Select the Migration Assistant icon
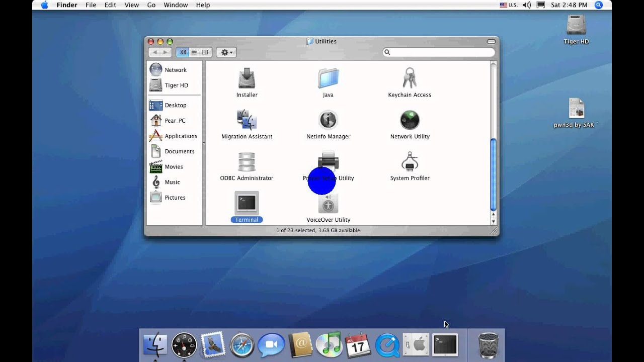The height and width of the screenshot is (362, 644). coord(247,120)
